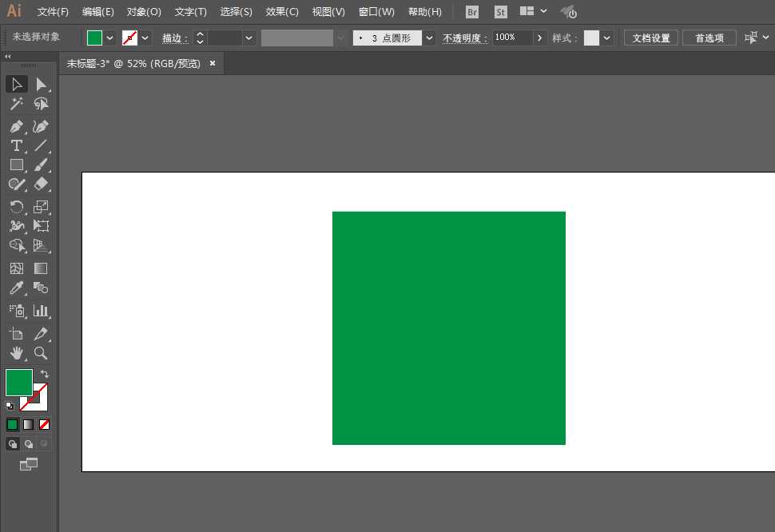775x532 pixels.
Task: Activate the Rectangle tool
Action: (16, 165)
